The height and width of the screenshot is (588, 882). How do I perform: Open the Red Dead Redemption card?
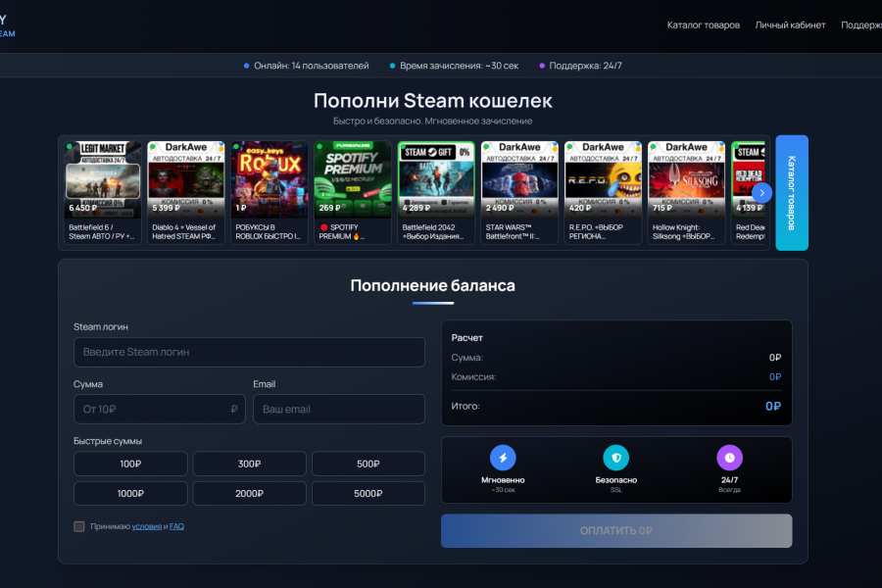coord(749,192)
